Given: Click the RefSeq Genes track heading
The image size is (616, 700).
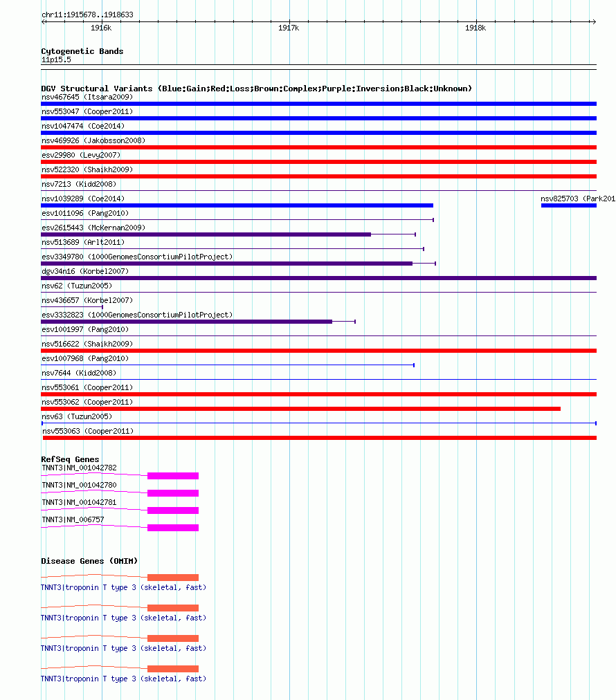Looking at the screenshot, I should point(70,459).
